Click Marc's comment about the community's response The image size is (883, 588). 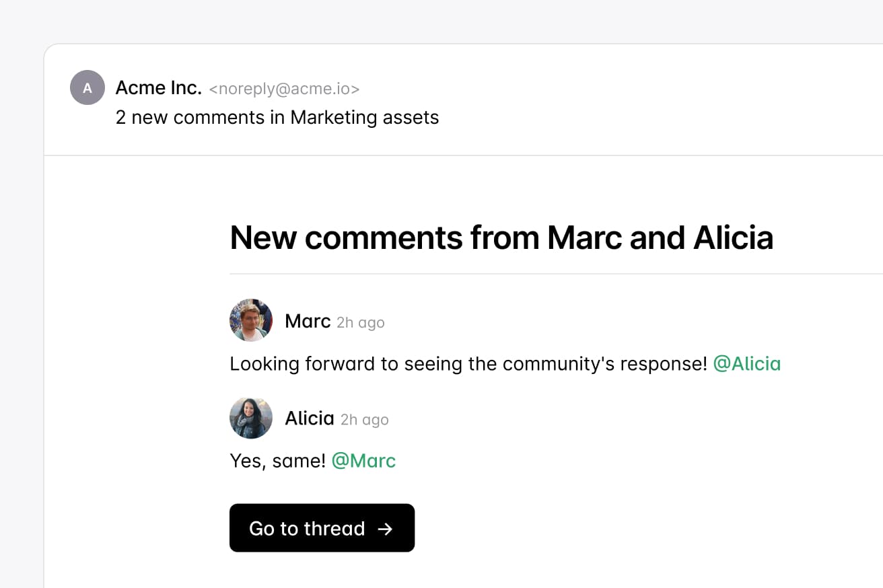click(x=468, y=364)
